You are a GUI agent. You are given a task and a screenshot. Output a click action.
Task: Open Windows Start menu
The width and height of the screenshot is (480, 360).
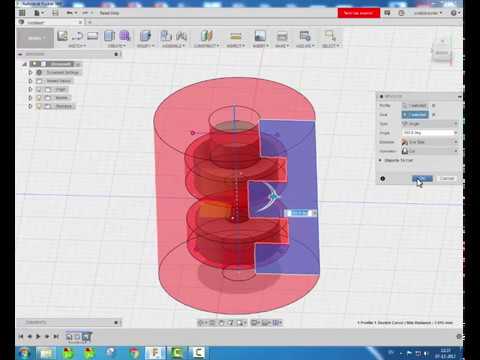25,353
